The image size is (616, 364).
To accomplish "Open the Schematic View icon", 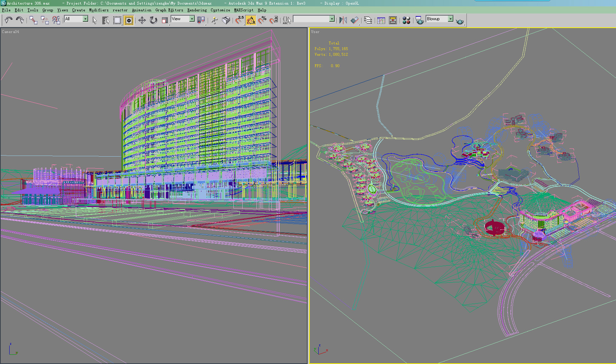I will pyautogui.click(x=393, y=20).
